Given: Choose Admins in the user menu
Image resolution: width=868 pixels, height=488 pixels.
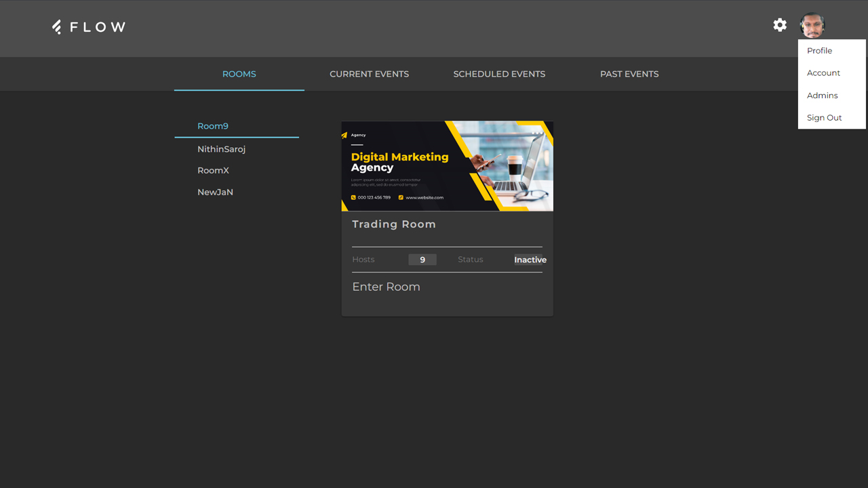Looking at the screenshot, I should pyautogui.click(x=822, y=96).
